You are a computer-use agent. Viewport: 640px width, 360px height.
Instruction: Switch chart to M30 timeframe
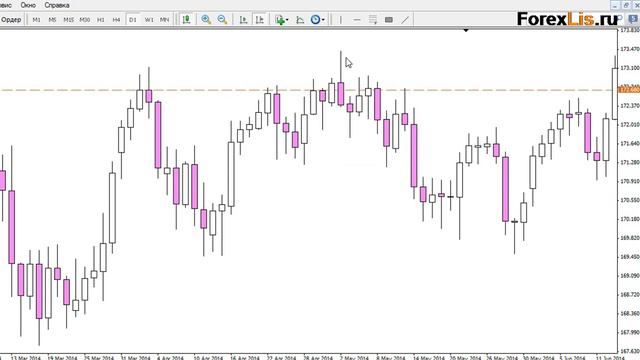click(84, 20)
